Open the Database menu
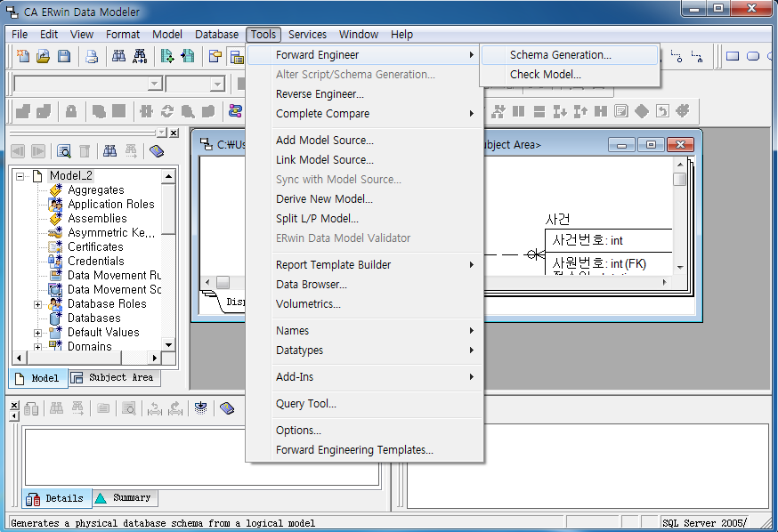The width and height of the screenshot is (778, 532). (x=216, y=34)
